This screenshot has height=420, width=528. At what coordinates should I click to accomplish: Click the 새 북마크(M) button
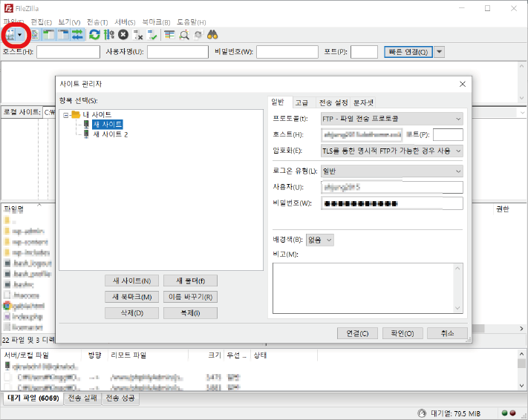click(x=131, y=297)
